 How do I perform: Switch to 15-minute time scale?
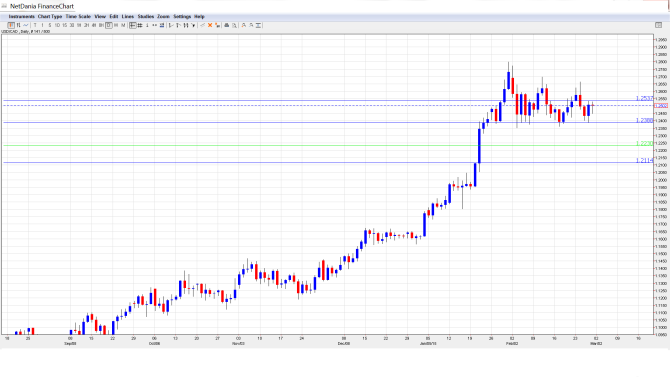65,26
